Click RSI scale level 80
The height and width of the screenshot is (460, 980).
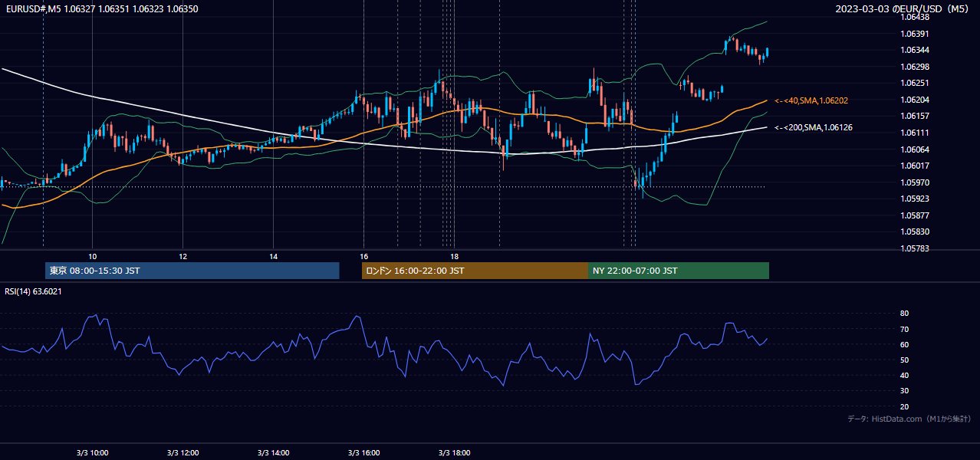(904, 314)
